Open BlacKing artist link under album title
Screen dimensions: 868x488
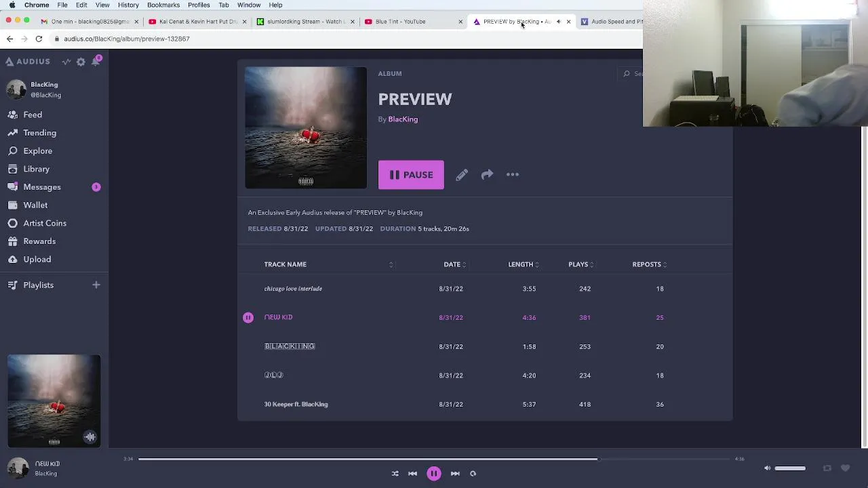click(x=403, y=119)
